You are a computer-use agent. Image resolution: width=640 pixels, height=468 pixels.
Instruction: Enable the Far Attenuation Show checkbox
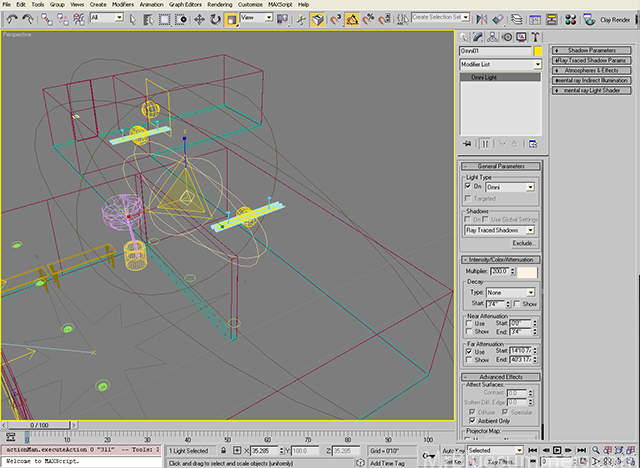tap(469, 360)
